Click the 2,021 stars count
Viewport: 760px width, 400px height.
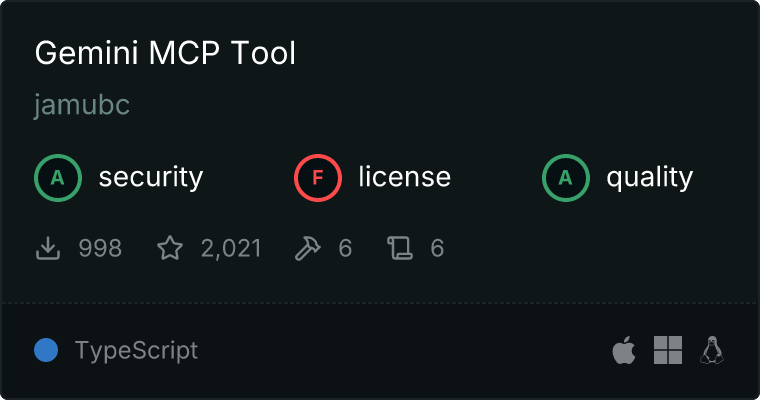[231, 248]
